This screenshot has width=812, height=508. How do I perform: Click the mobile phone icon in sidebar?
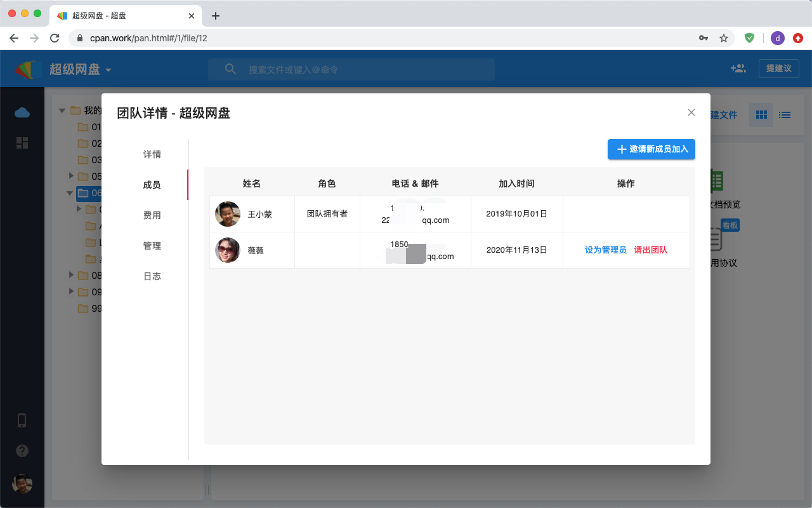[22, 420]
